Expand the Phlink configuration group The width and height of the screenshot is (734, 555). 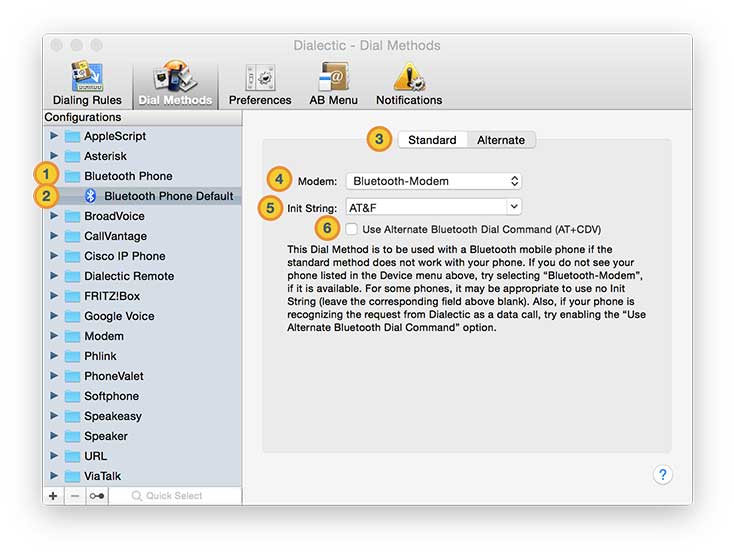(54, 356)
